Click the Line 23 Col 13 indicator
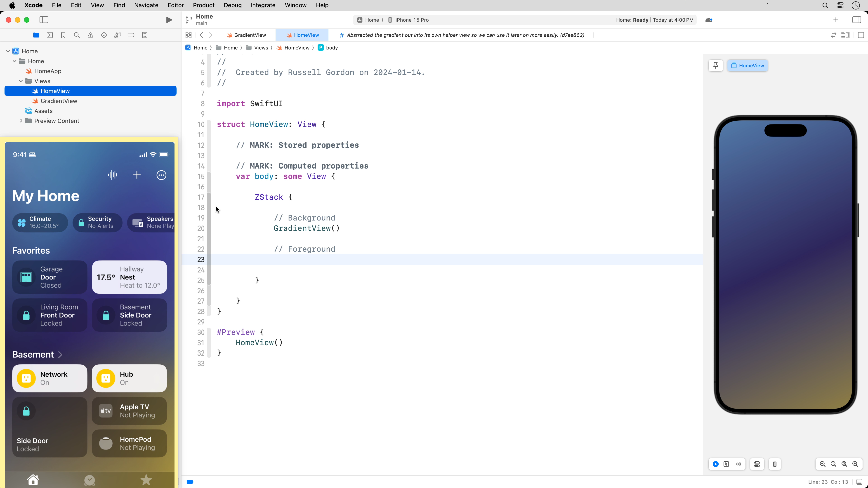 [x=828, y=482]
